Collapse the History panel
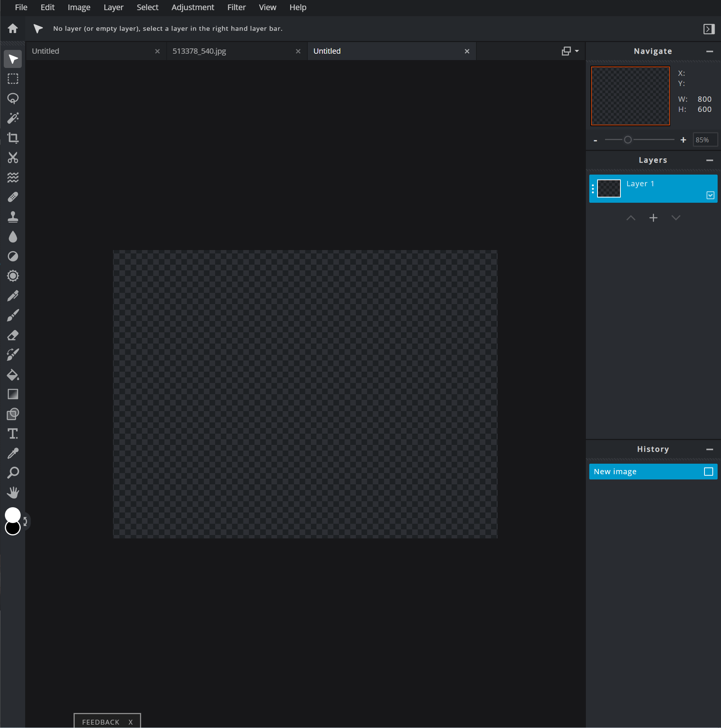 click(x=709, y=449)
